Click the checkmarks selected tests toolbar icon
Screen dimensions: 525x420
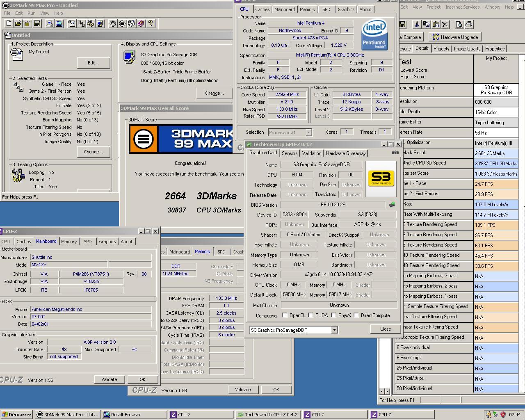point(81,24)
